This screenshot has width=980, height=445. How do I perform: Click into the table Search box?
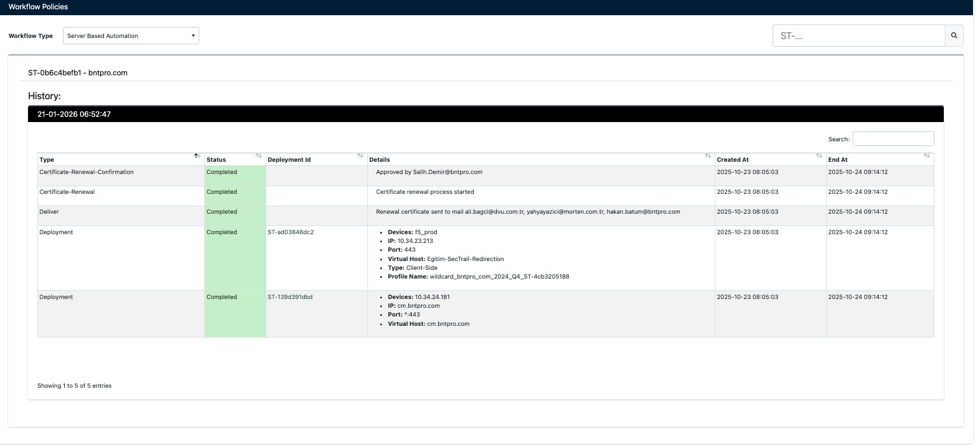[893, 139]
